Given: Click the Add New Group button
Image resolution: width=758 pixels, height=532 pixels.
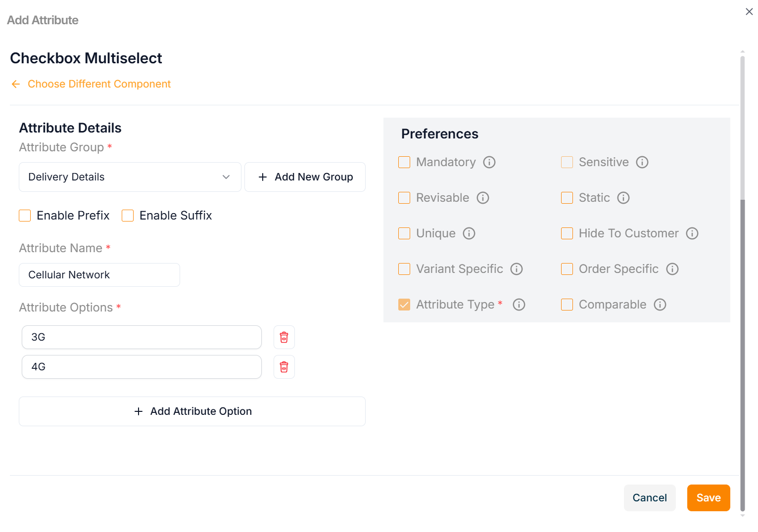Looking at the screenshot, I should pos(305,177).
